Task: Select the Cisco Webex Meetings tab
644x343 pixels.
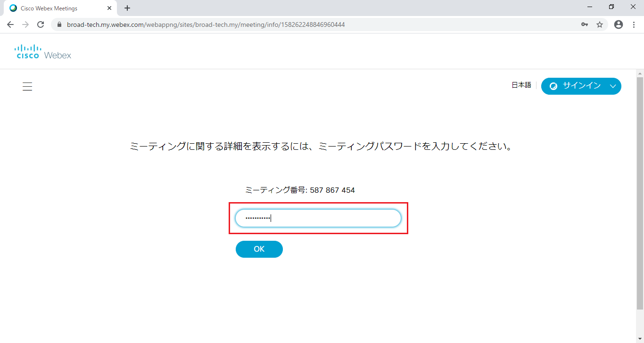Action: pyautogui.click(x=52, y=8)
